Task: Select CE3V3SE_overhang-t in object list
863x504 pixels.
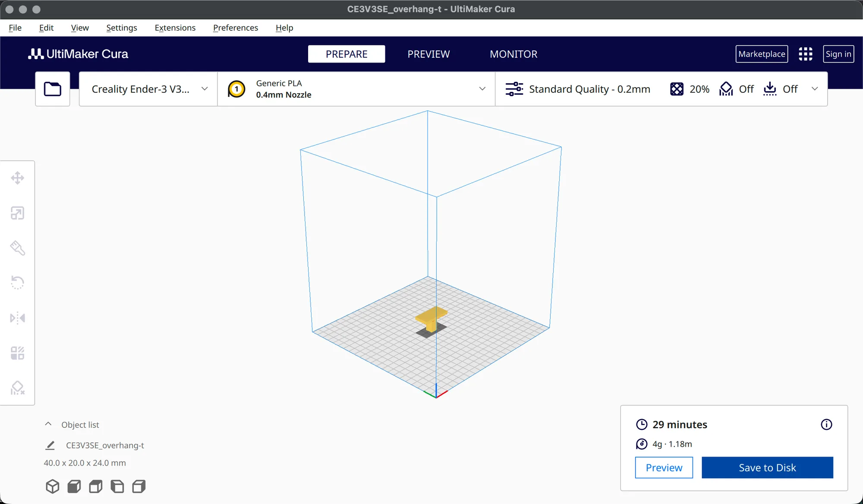Action: (x=105, y=445)
